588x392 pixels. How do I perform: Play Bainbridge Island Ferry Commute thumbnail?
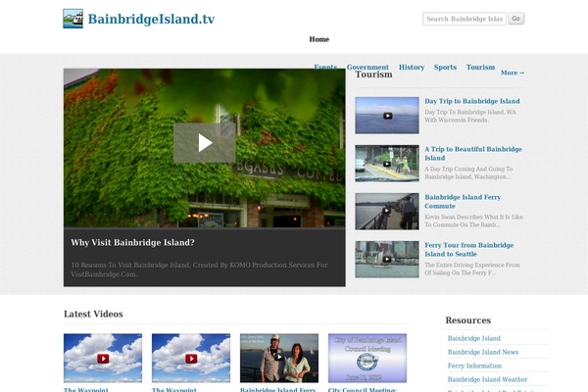pos(387,212)
